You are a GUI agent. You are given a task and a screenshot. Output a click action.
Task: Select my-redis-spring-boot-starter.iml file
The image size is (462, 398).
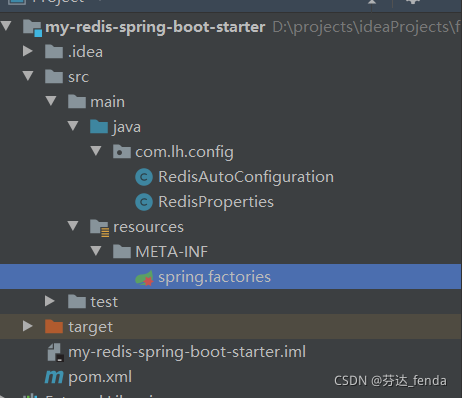click(187, 352)
